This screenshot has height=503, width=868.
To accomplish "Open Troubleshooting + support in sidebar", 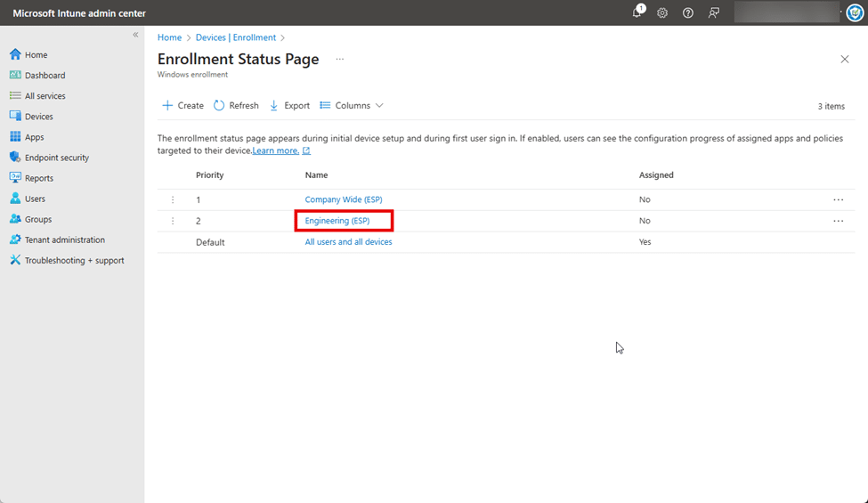I will point(74,261).
